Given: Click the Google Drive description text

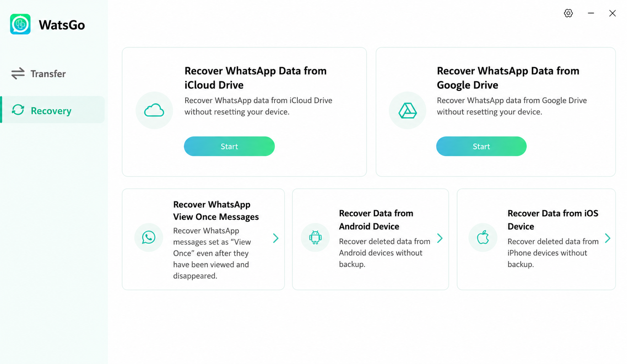Looking at the screenshot, I should 512,106.
